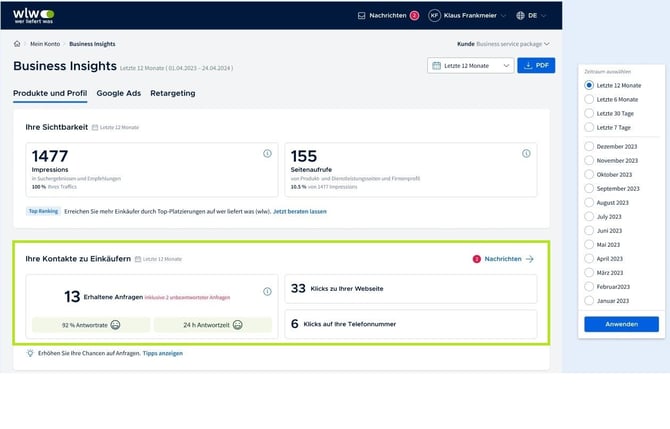Choose Februar 2023 radio button
Image resolution: width=670 pixels, height=429 pixels.
coord(589,287)
